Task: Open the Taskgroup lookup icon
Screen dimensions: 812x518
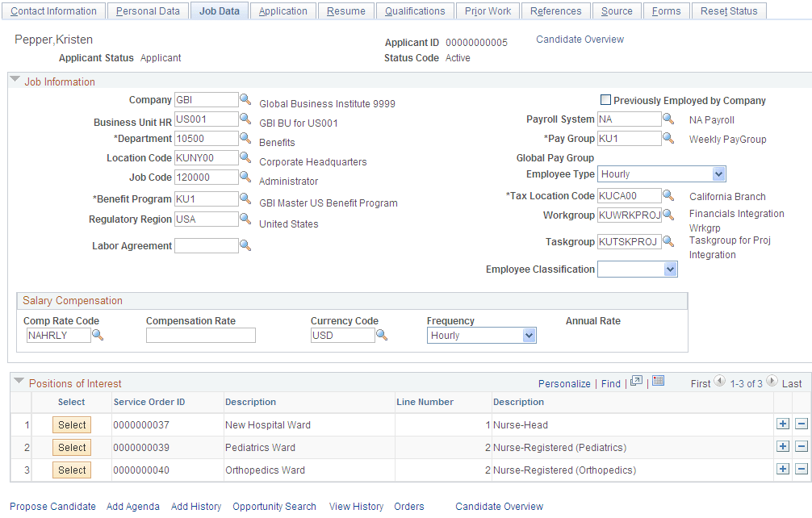Action: (668, 241)
